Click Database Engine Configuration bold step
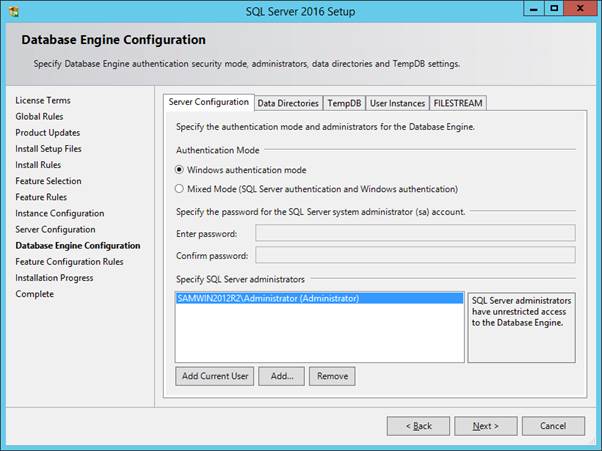Viewport: 602px width, 451px height. [x=78, y=245]
